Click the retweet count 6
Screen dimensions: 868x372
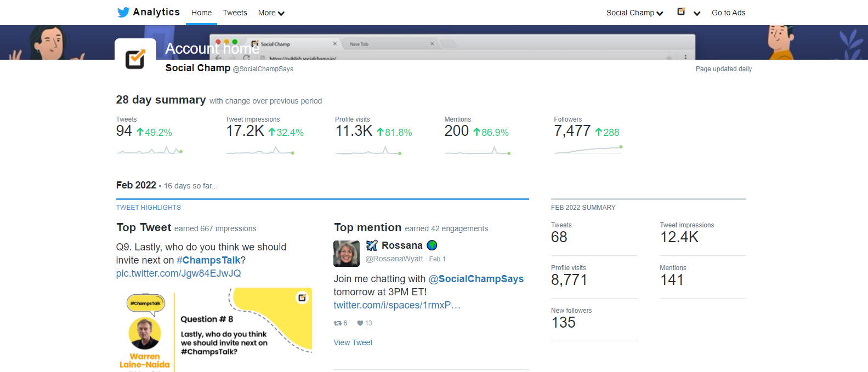coord(345,323)
